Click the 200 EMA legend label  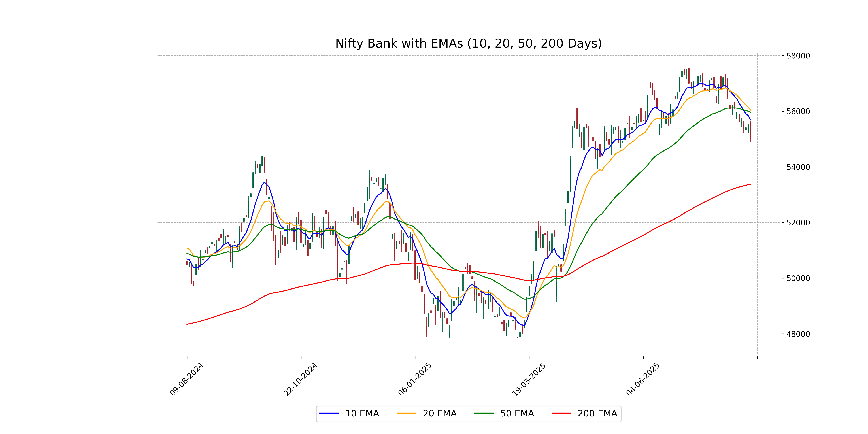coord(597,413)
